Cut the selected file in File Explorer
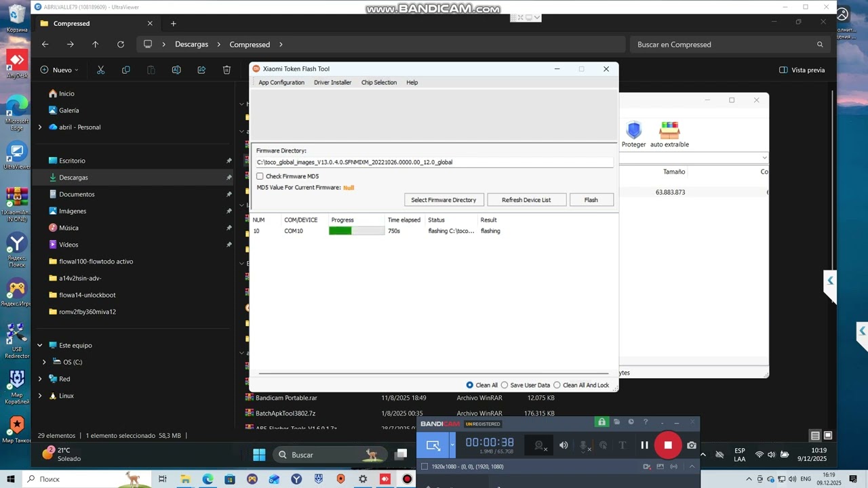868x488 pixels. (100, 70)
